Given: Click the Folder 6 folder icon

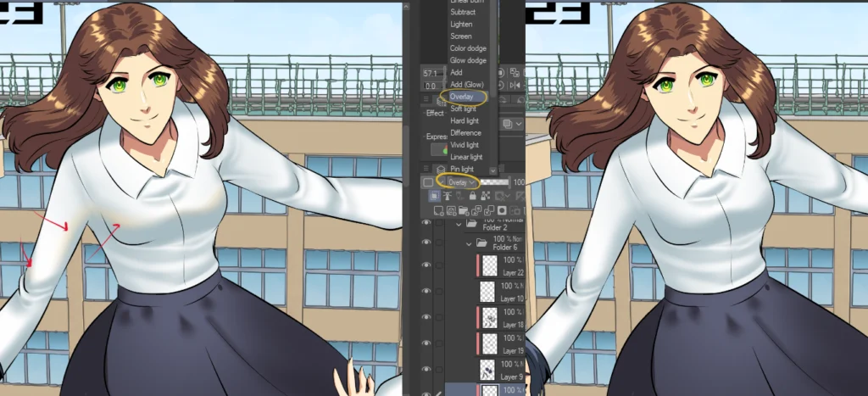Looking at the screenshot, I should 481,243.
